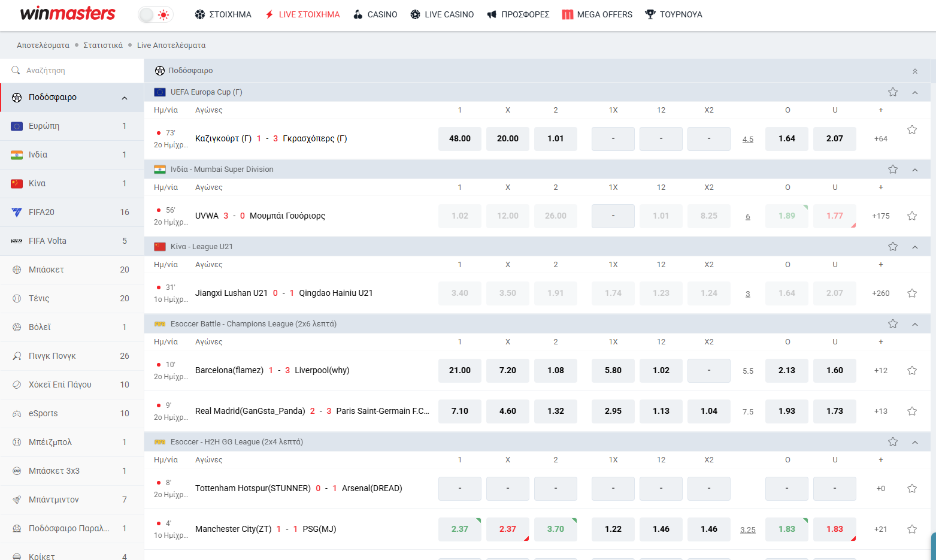Viewport: 936px width, 560px height.
Task: Collapse the Esoccer Battle Champions League section
Action: pos(914,323)
